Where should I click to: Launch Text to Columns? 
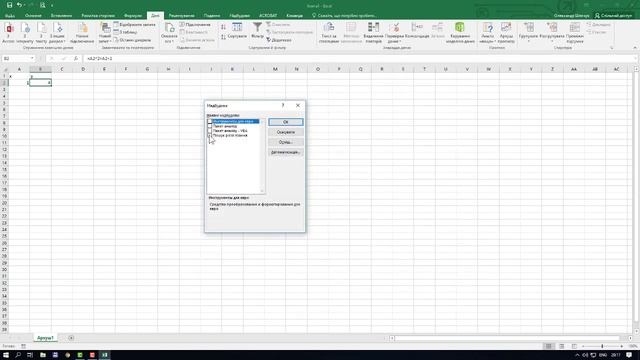click(x=329, y=33)
